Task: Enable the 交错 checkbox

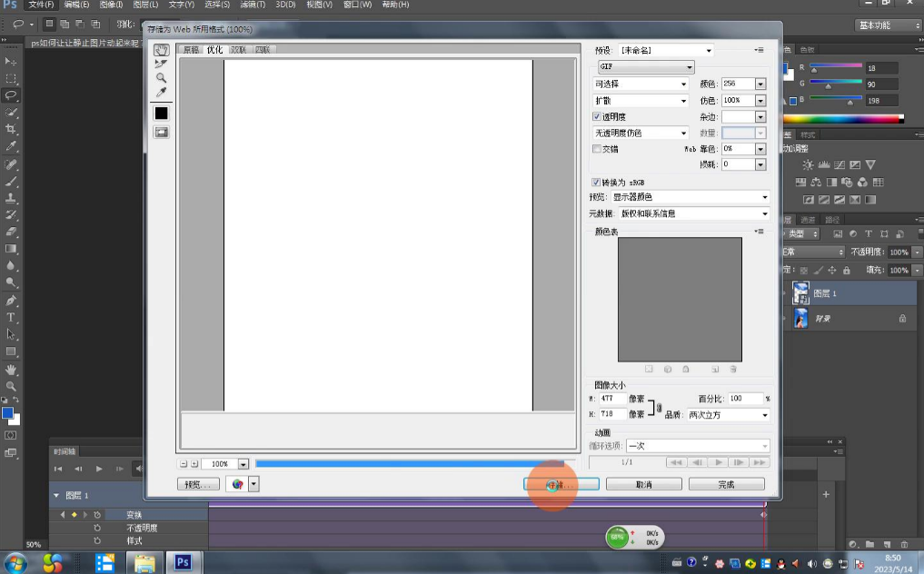Action: [x=596, y=149]
